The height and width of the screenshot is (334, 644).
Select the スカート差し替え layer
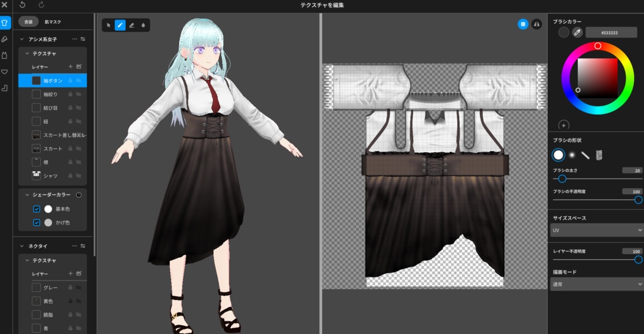[x=53, y=135]
